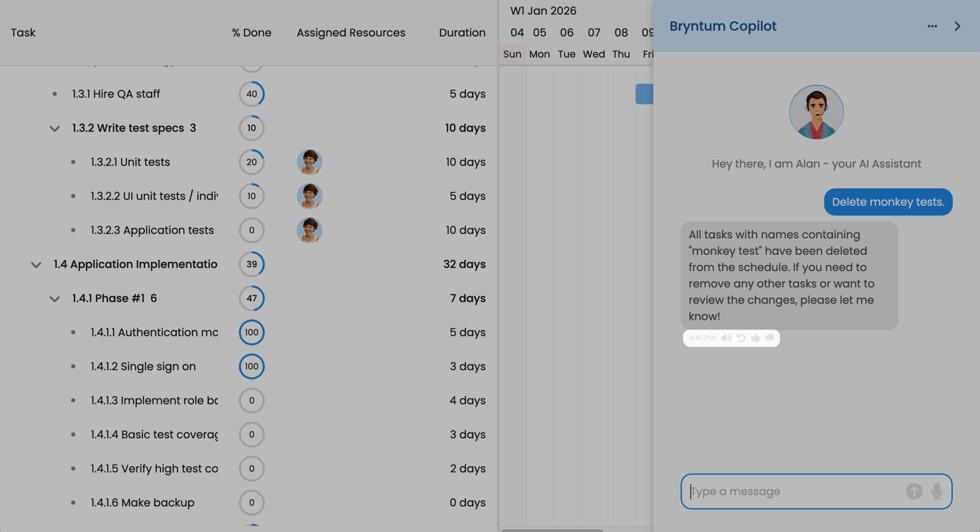The image size is (980, 532).
Task: Collapse the 1.4.1 Phase #1 group
Action: 55,299
